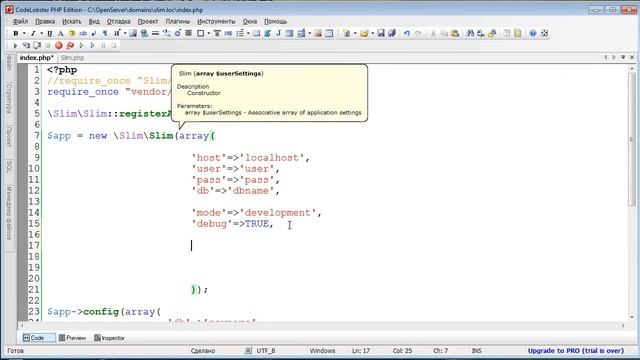Image resolution: width=640 pixels, height=360 pixels.
Task: Click the open folder icon
Action: tap(364, 33)
